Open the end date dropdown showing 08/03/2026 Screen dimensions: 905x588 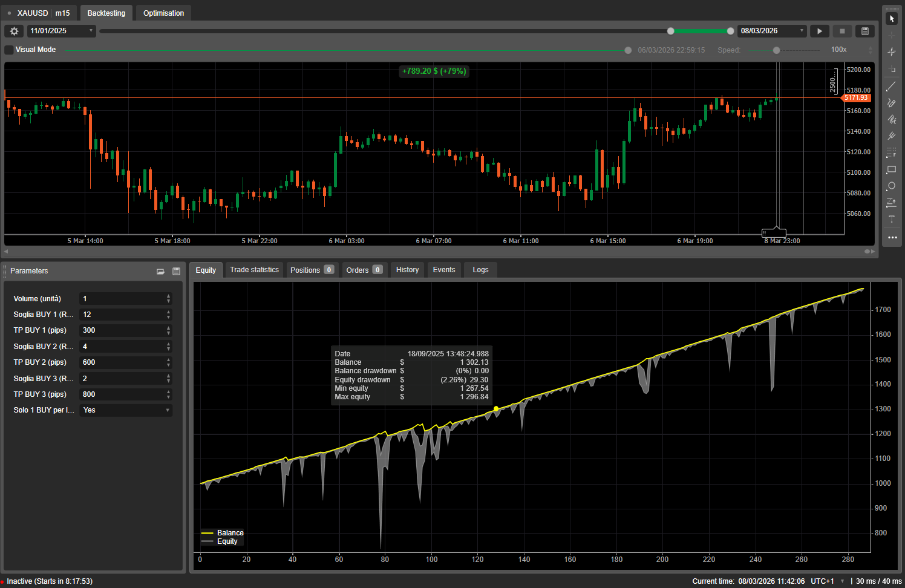point(771,30)
